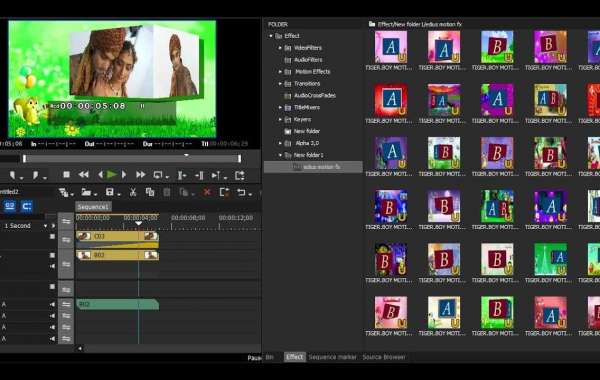Collapse the Effect root folder

271,36
